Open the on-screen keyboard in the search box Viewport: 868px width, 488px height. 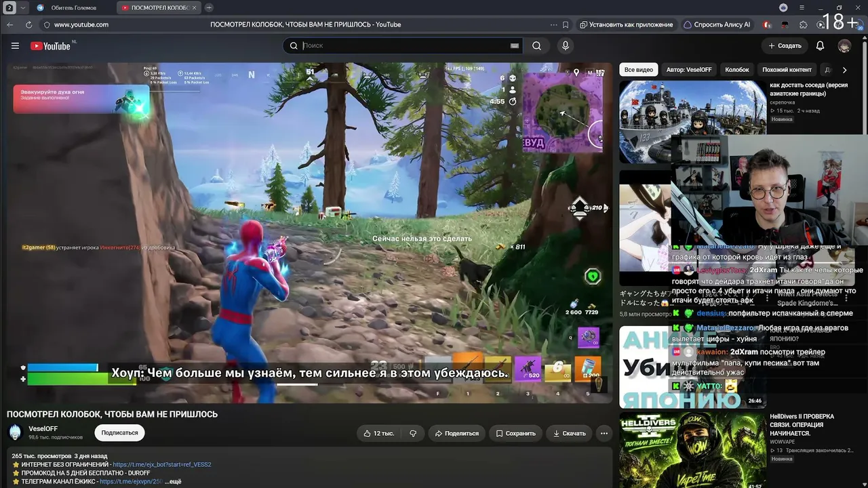(515, 45)
